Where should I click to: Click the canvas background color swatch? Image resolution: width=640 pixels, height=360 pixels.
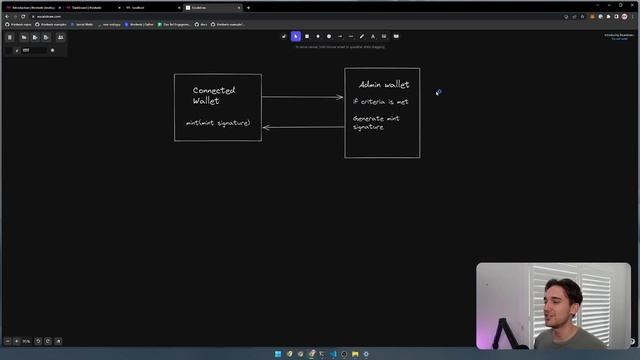[x=9, y=51]
